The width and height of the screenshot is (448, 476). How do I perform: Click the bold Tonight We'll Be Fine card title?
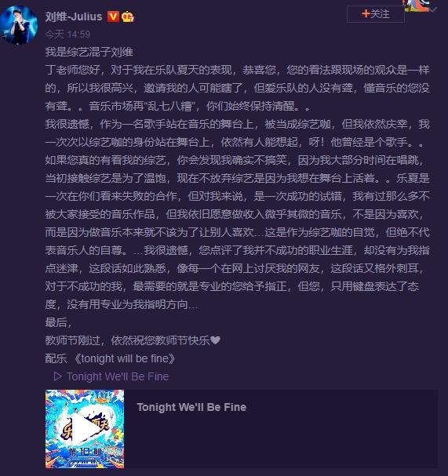point(191,407)
